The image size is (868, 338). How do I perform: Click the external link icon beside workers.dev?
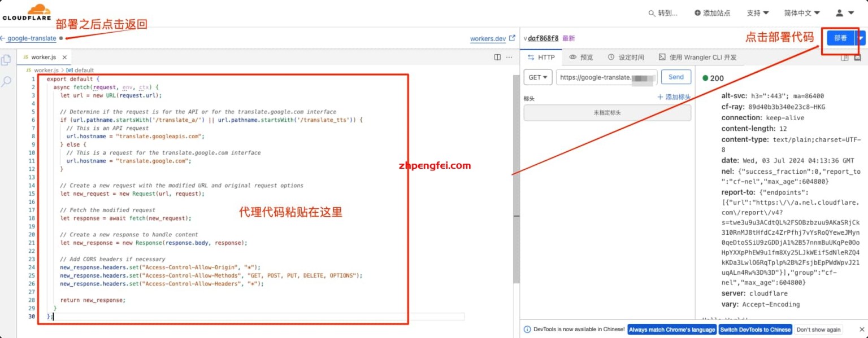pyautogui.click(x=511, y=38)
